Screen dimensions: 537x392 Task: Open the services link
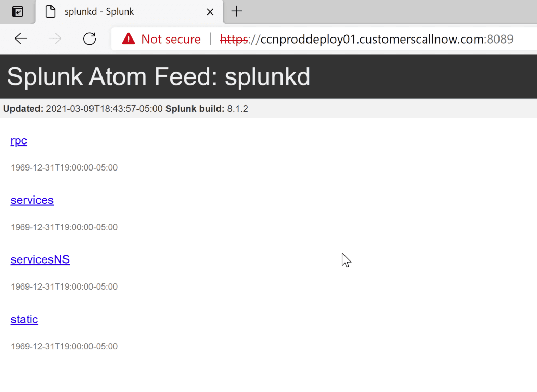coord(32,200)
